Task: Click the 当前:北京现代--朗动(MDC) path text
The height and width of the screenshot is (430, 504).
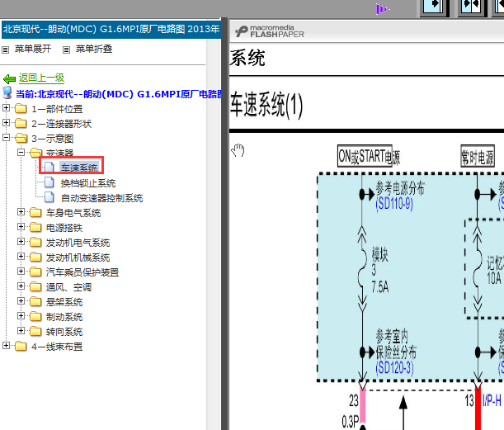Action: tap(118, 94)
